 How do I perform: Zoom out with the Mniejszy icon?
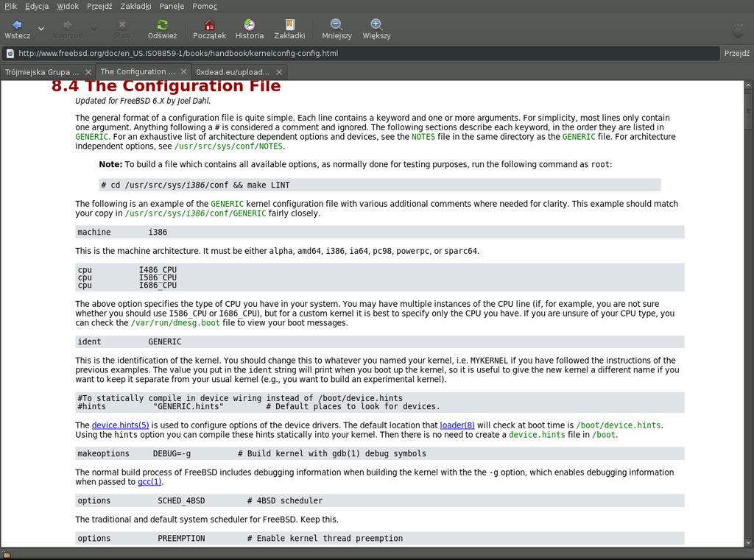[337, 24]
